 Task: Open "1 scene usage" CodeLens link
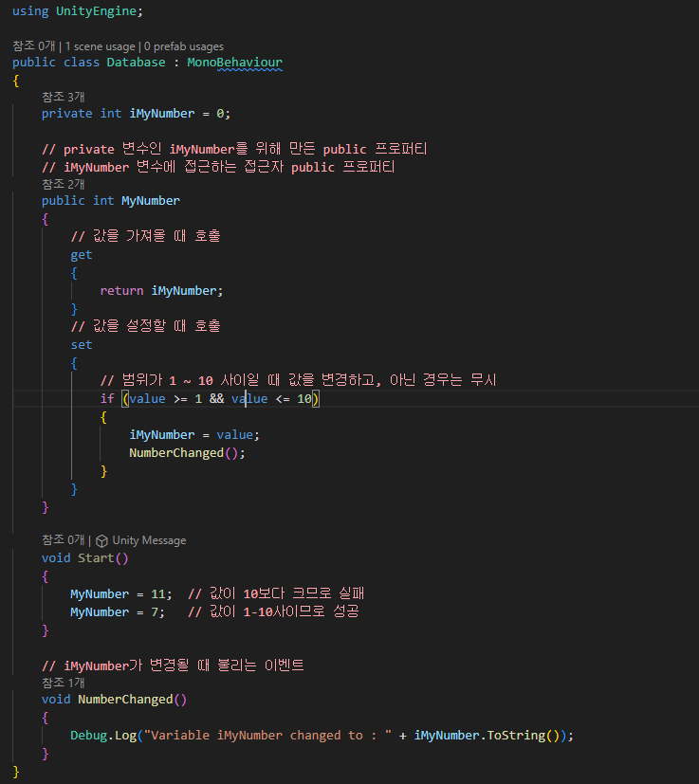click(x=101, y=46)
